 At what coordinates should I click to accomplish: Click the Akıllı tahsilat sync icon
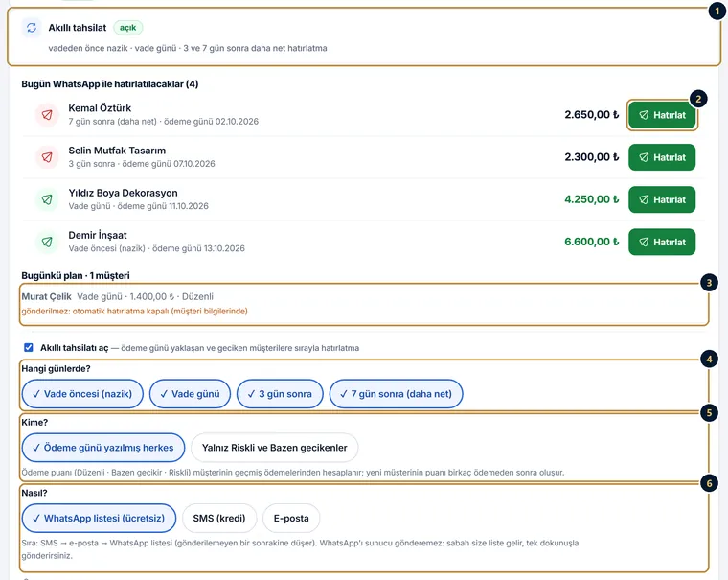pos(32,28)
